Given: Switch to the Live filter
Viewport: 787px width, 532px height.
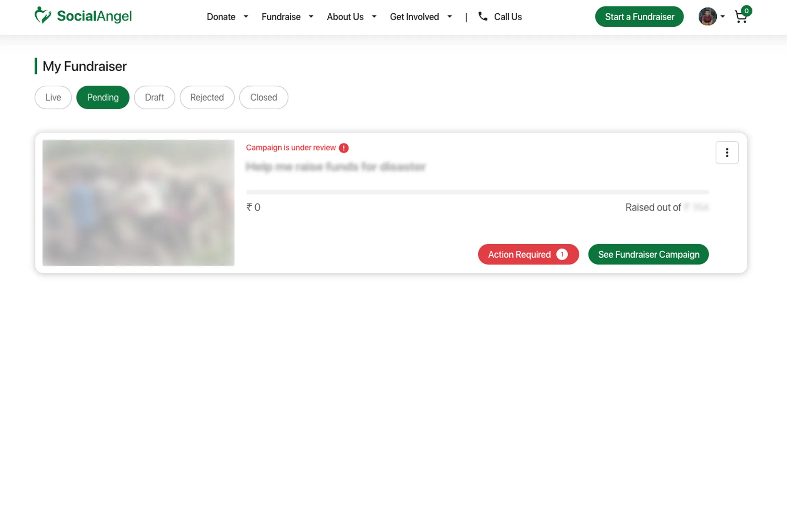Looking at the screenshot, I should point(53,97).
